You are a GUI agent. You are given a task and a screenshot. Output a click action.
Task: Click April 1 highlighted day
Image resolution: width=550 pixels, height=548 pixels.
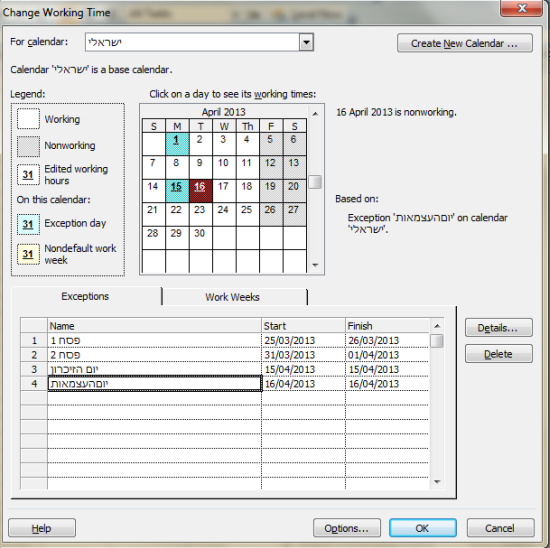point(177,143)
